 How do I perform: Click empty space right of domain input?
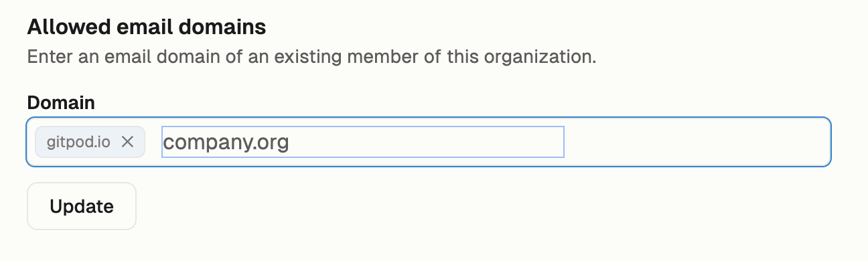697,142
